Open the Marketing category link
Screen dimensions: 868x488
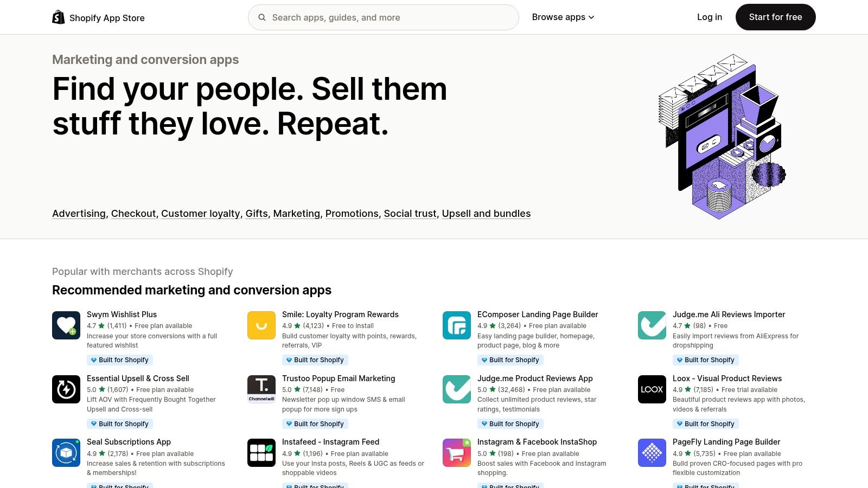tap(296, 213)
